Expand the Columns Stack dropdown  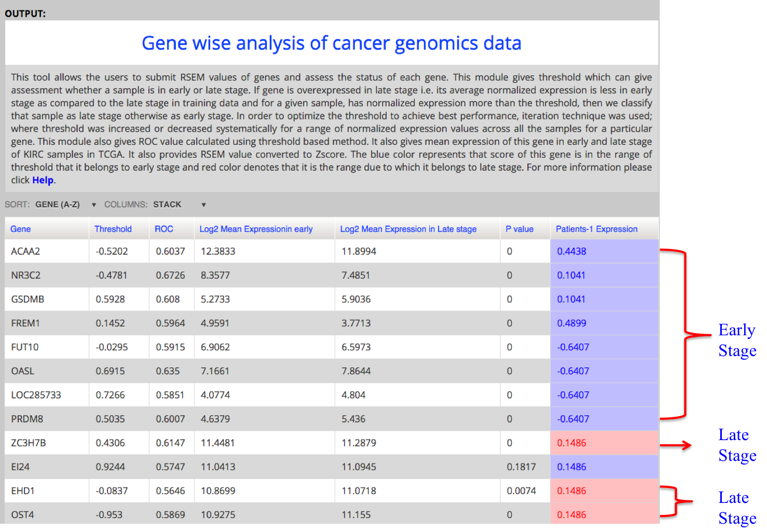(179, 204)
